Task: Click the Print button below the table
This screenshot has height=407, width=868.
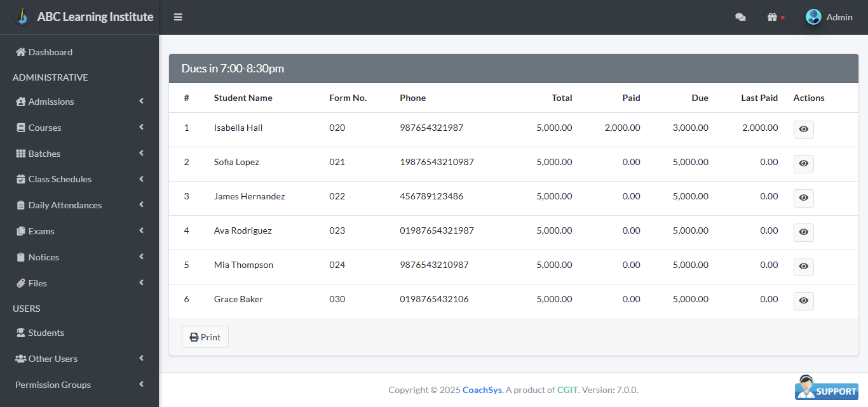Action: pyautogui.click(x=205, y=337)
